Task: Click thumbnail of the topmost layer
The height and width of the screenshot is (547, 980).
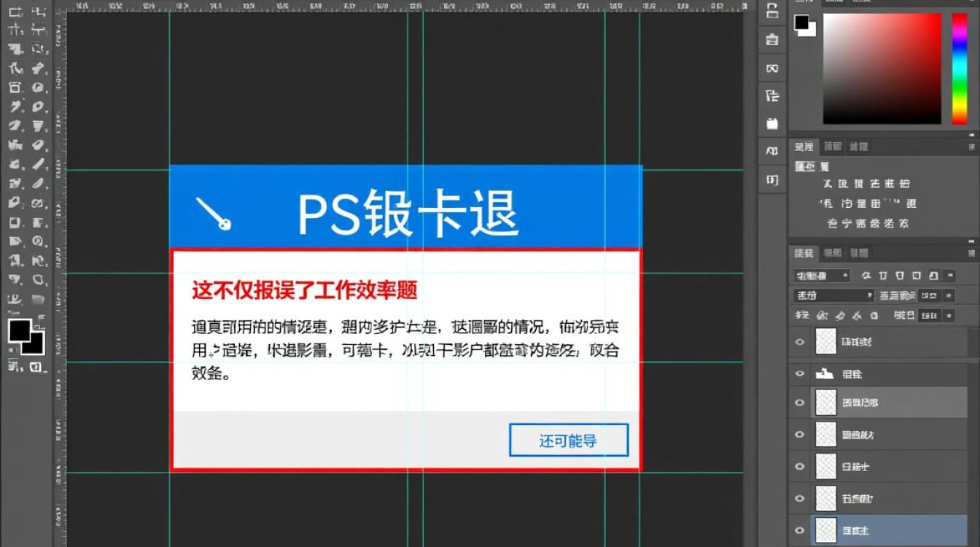Action: (825, 341)
